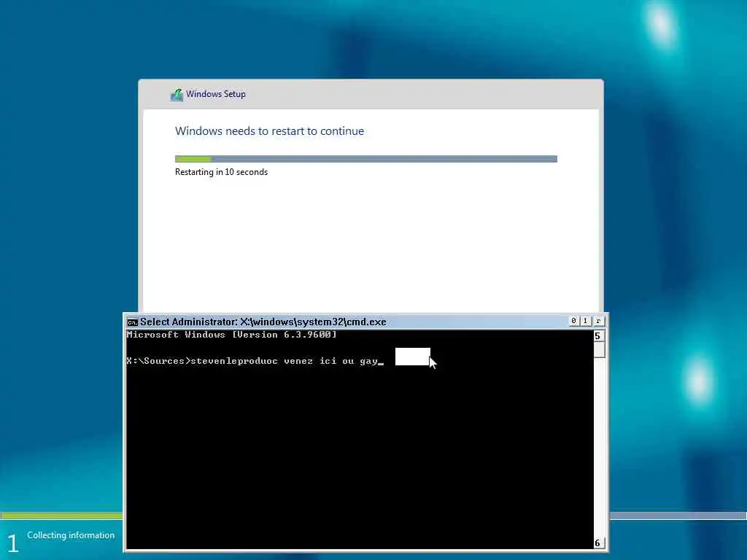Click the "Microsoft Windows [Version 6.3.9600]" line
This screenshot has width=747, height=560.
[231, 335]
